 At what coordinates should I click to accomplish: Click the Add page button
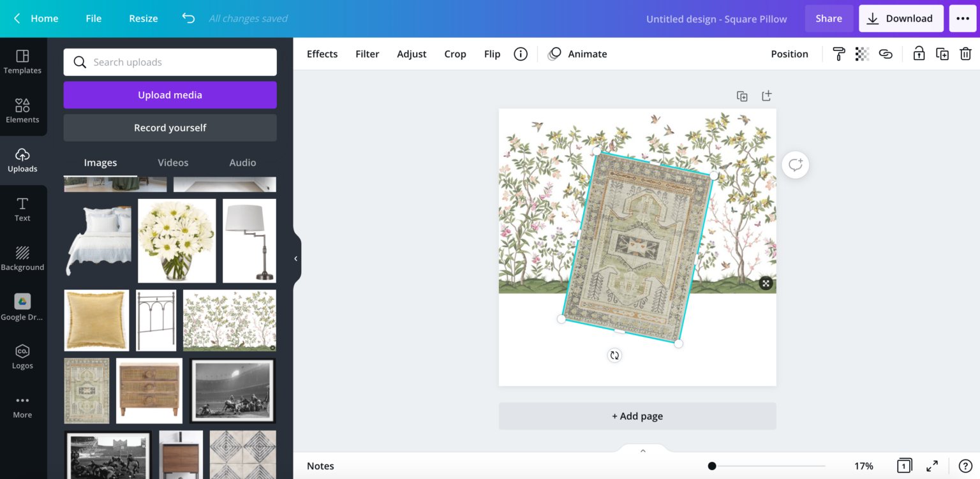tap(637, 416)
